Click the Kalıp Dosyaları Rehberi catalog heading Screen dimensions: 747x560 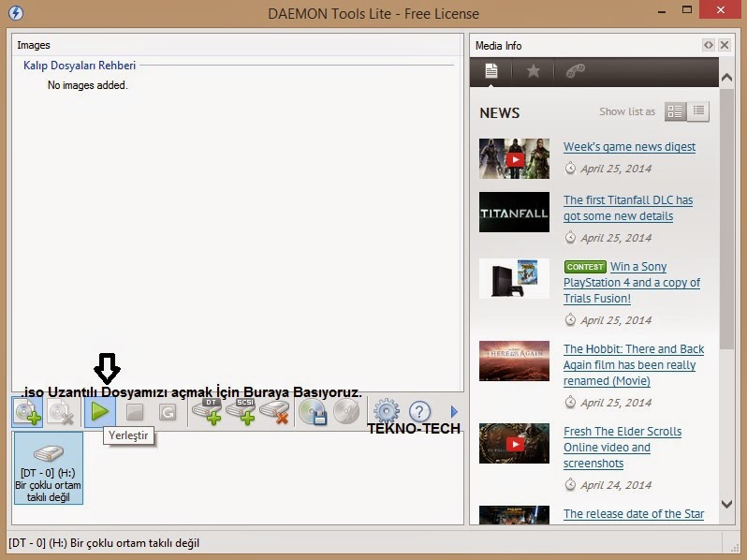click(x=80, y=66)
